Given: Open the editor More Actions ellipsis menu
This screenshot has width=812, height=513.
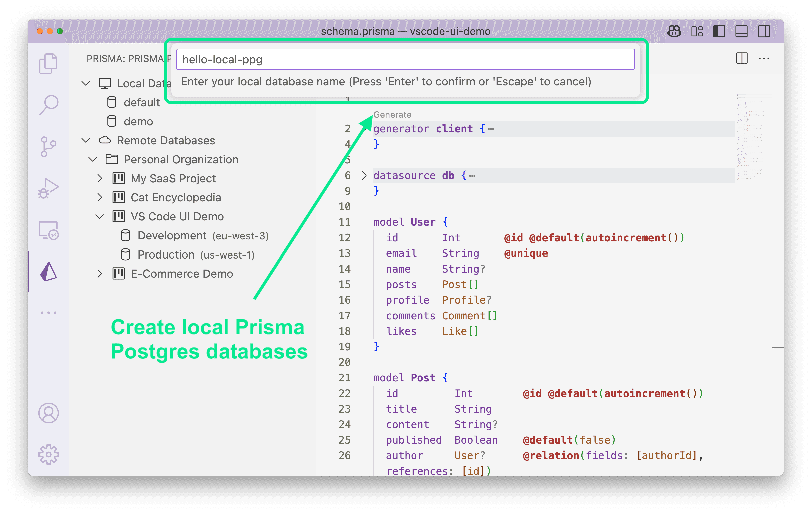Looking at the screenshot, I should (764, 58).
